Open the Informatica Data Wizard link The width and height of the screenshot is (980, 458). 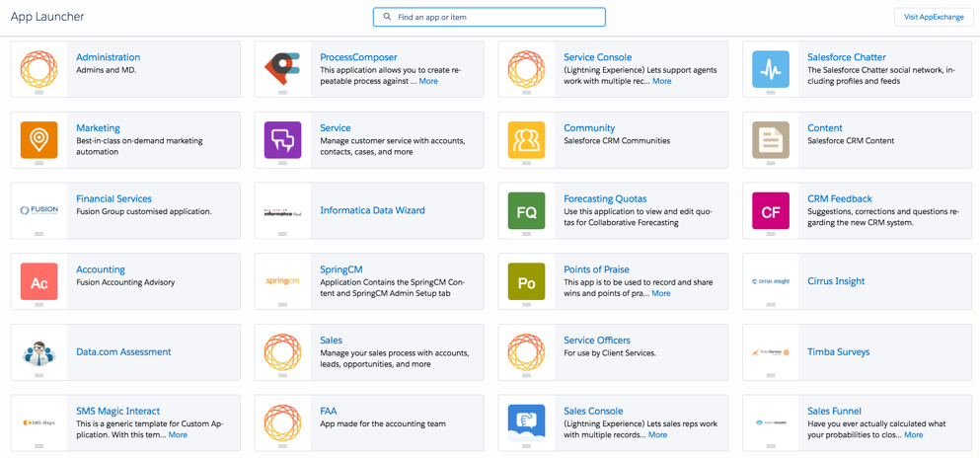tap(372, 210)
